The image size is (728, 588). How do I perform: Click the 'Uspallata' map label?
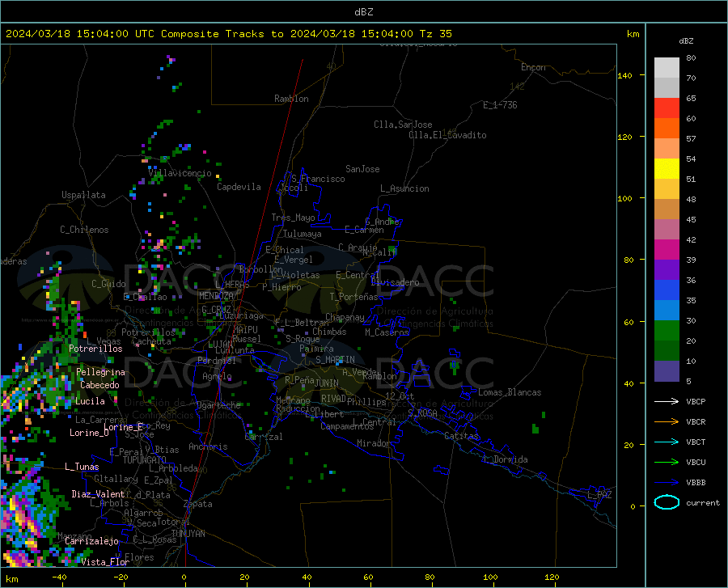(x=83, y=195)
